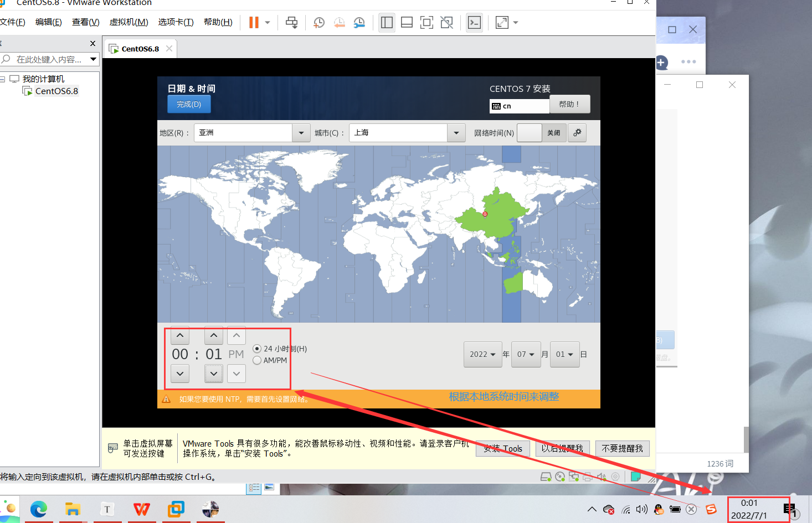Open the console view icon

pos(474,23)
